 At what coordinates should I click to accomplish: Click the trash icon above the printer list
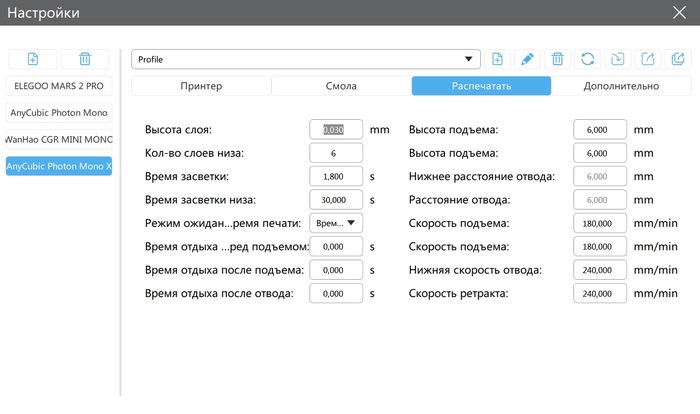(85, 60)
